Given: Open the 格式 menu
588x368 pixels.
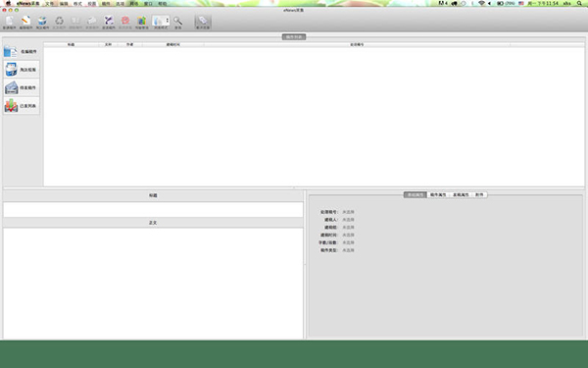Looking at the screenshot, I should [x=77, y=3].
